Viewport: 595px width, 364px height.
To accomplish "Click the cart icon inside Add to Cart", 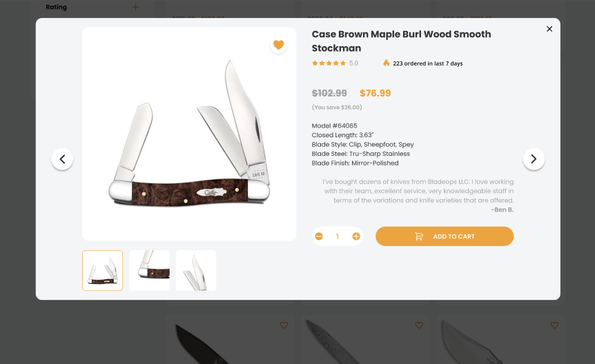I will 418,236.
